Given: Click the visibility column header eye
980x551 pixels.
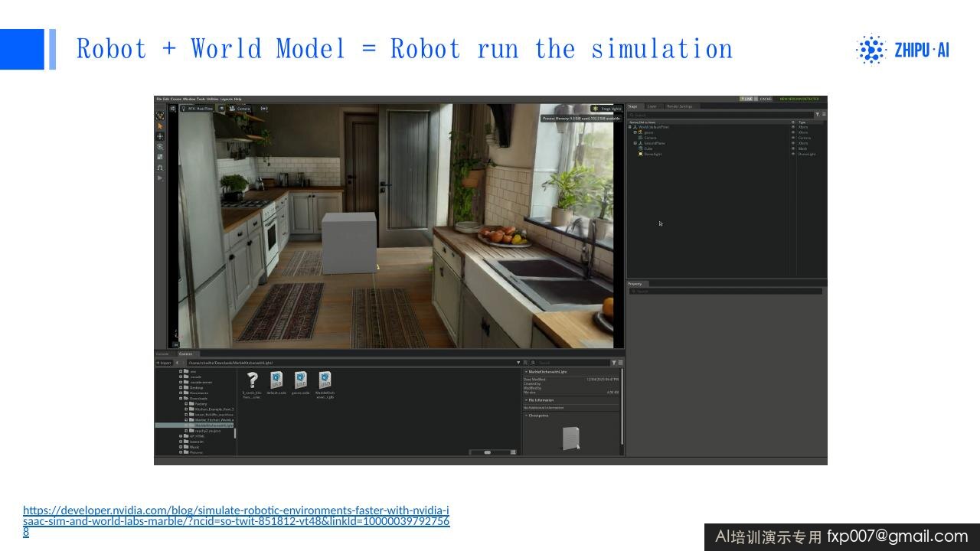Looking at the screenshot, I should tap(793, 122).
